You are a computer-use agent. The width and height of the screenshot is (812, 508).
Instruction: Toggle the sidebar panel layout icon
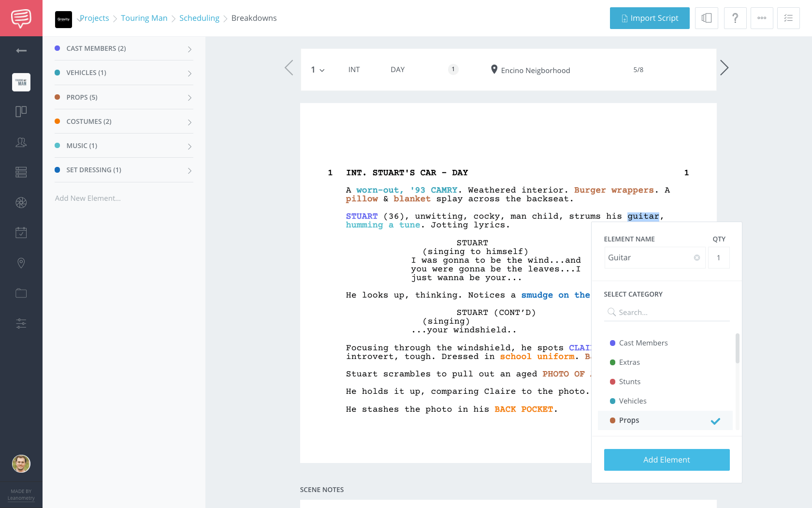[707, 18]
